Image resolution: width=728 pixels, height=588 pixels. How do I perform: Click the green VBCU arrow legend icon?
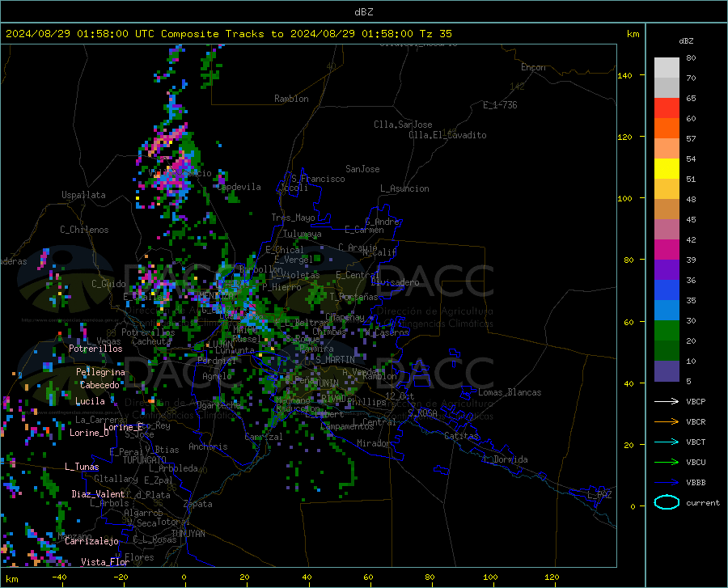coord(667,463)
